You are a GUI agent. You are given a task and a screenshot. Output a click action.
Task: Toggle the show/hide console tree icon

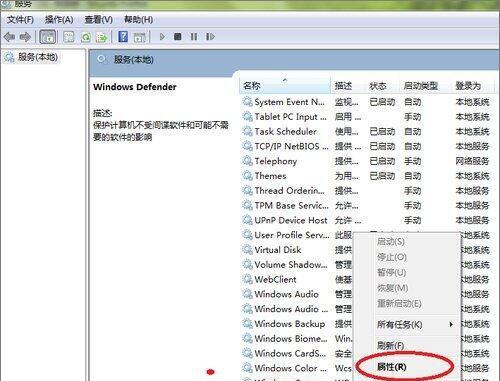pyautogui.click(x=48, y=37)
